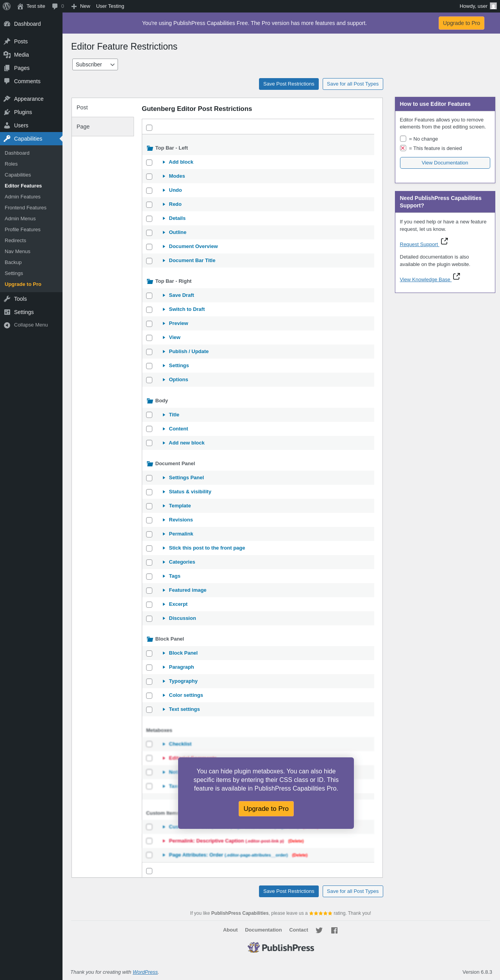
Task: Click top Save Post Restrictions button
Action: (x=289, y=84)
